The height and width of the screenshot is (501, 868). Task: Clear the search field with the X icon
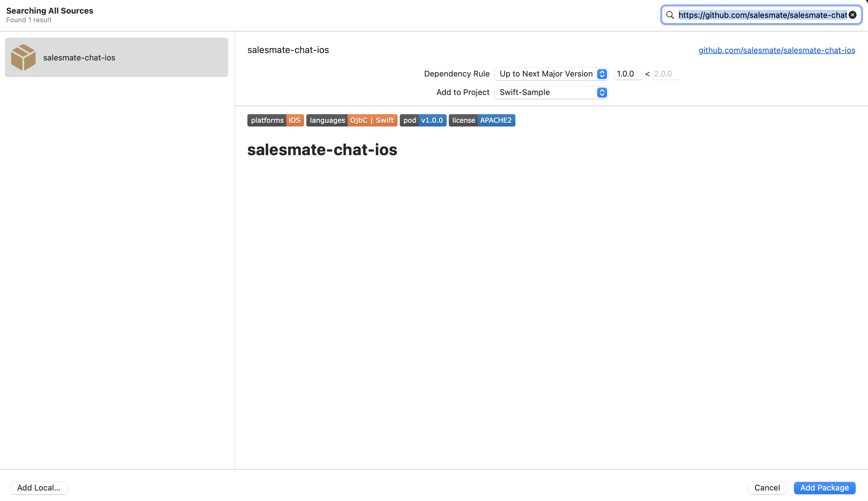point(852,15)
